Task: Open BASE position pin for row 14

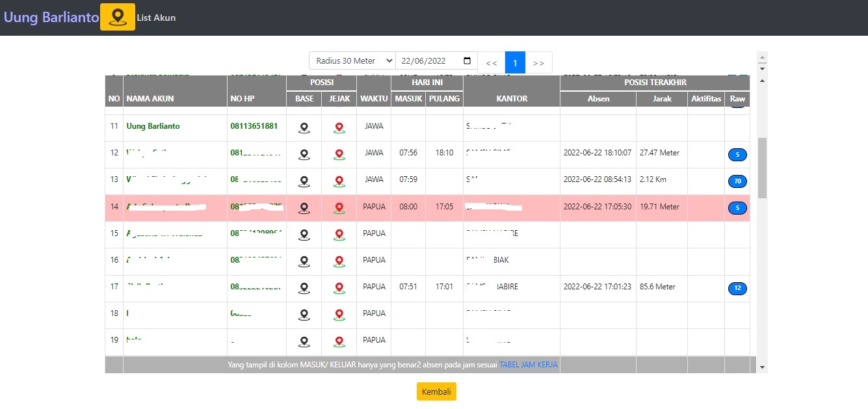Action: 304,207
